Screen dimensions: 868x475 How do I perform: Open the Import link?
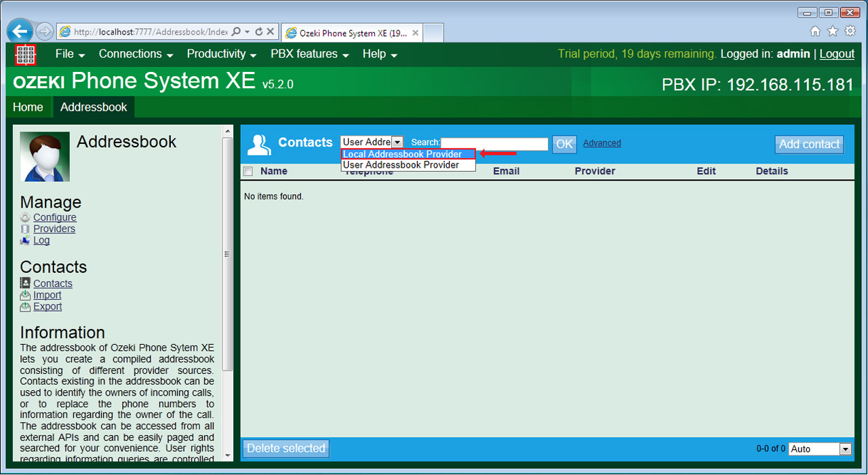(47, 295)
